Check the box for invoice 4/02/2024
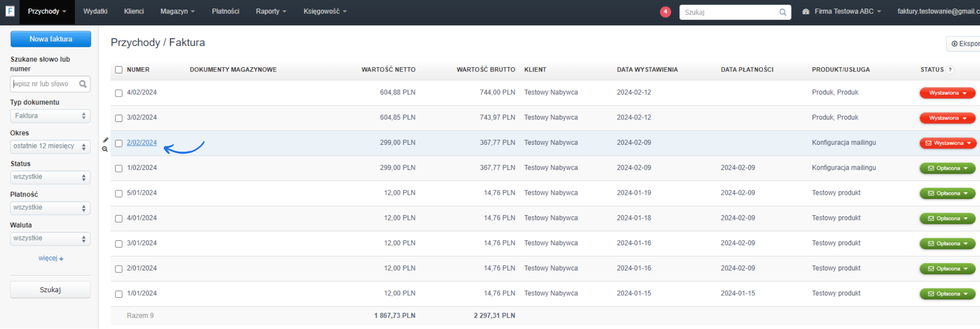This screenshot has height=329, width=980. click(119, 93)
